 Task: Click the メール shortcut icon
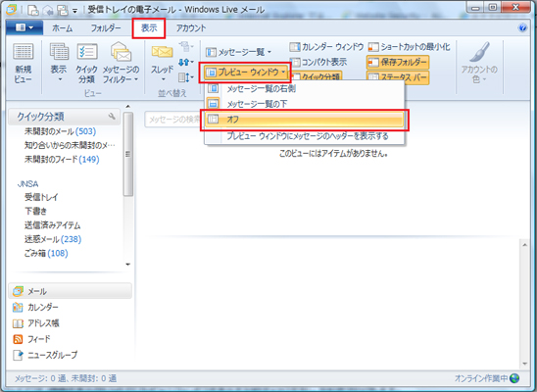18,291
